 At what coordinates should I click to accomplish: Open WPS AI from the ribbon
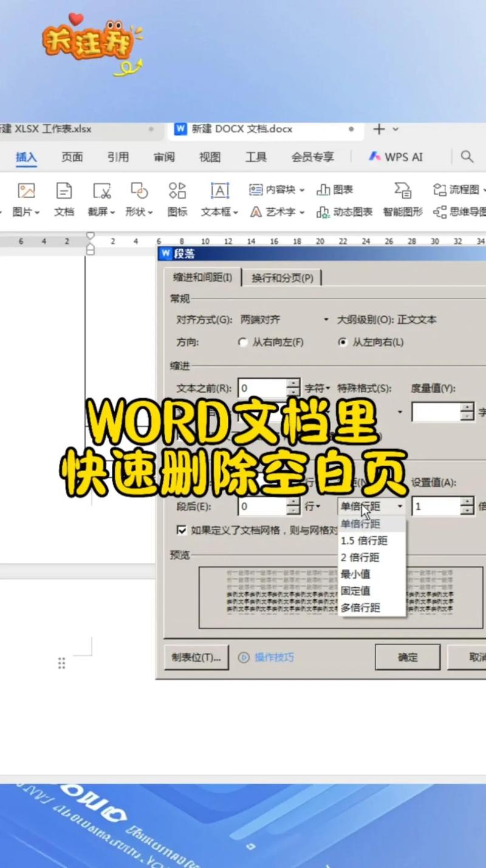[x=395, y=157]
